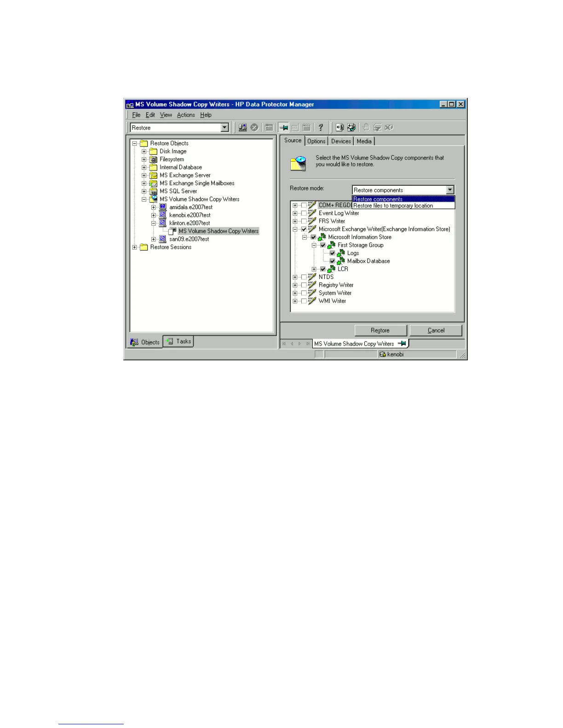The height and width of the screenshot is (728, 563).
Task: Switch to the Options tab
Action: click(316, 141)
